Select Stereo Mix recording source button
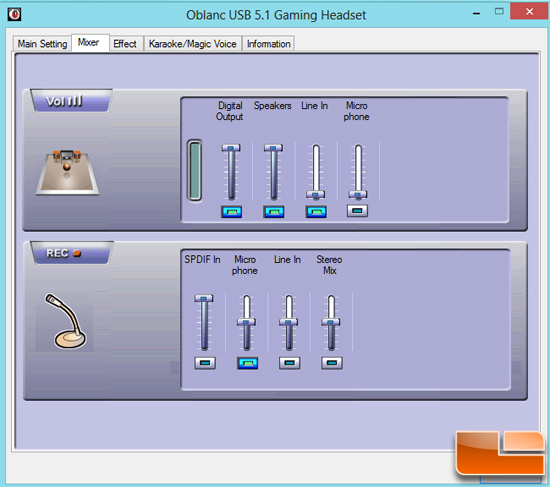 332,363
